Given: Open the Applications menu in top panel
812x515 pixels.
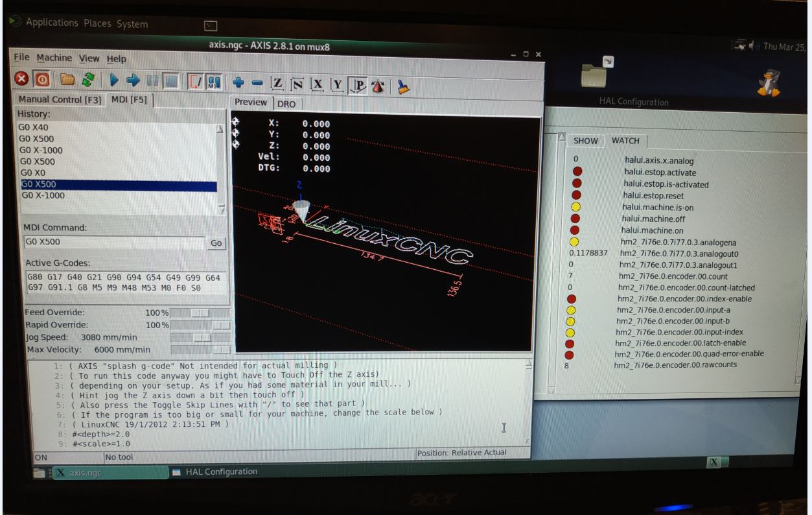Looking at the screenshot, I should (x=52, y=23).
